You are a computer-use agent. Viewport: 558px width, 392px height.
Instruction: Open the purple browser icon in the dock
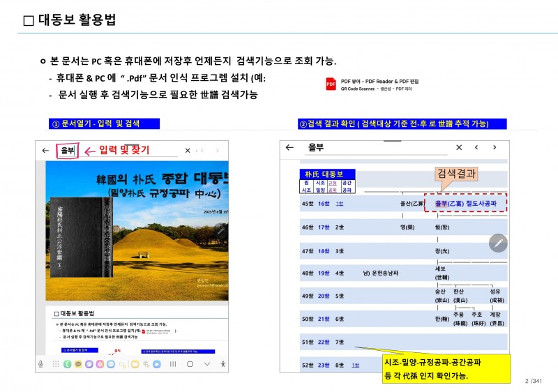coord(89,364)
